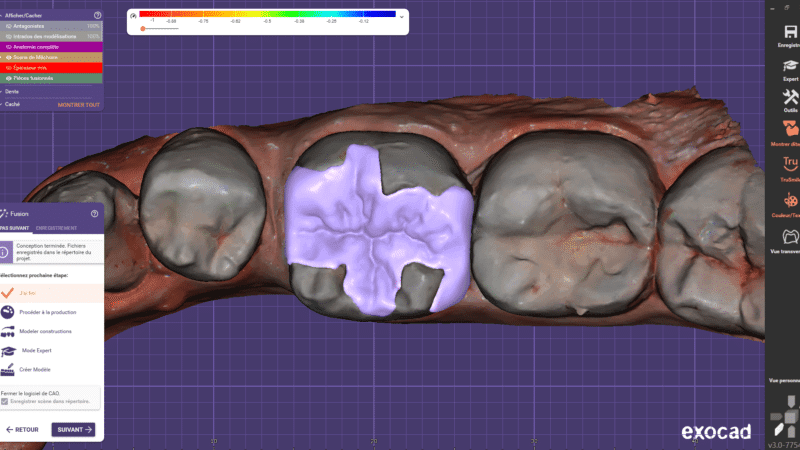This screenshot has height=450, width=800.
Task: Open the Expert mode graduation cap icon
Action: (790, 66)
